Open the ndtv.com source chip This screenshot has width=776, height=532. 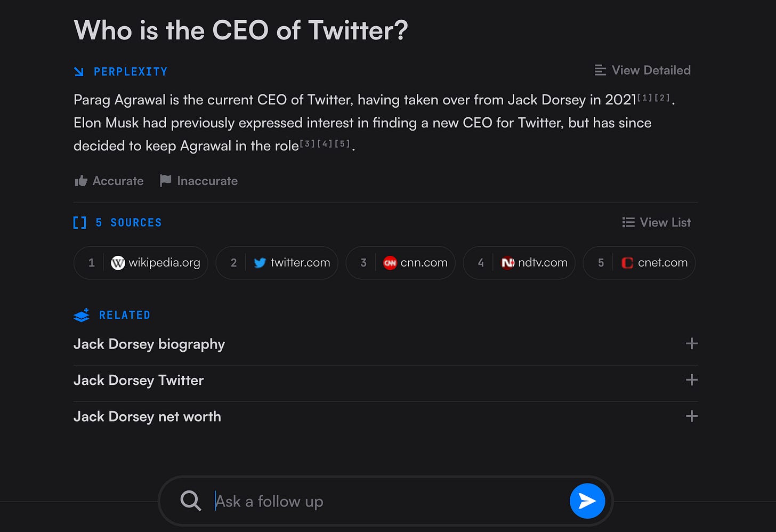click(x=519, y=263)
